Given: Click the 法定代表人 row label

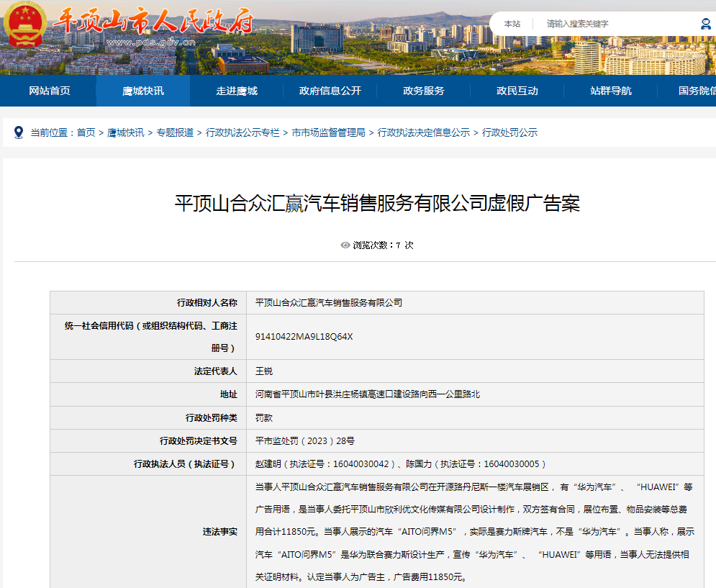Looking at the screenshot, I should (216, 371).
